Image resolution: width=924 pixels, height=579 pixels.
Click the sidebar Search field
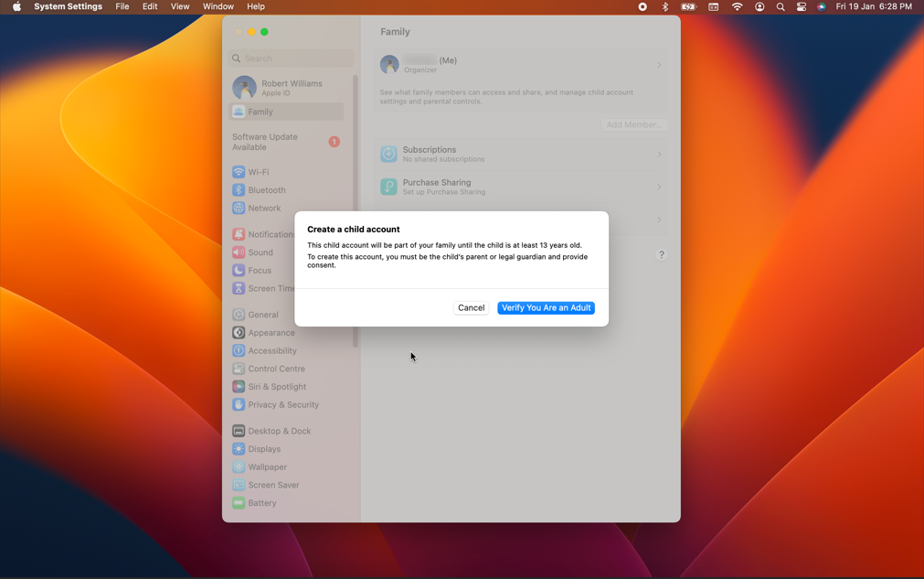click(x=292, y=59)
